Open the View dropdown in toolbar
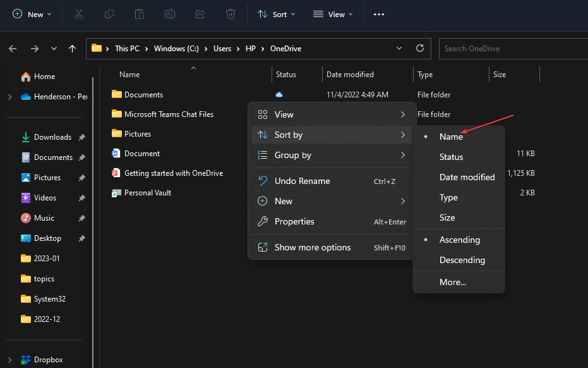 pyautogui.click(x=333, y=14)
